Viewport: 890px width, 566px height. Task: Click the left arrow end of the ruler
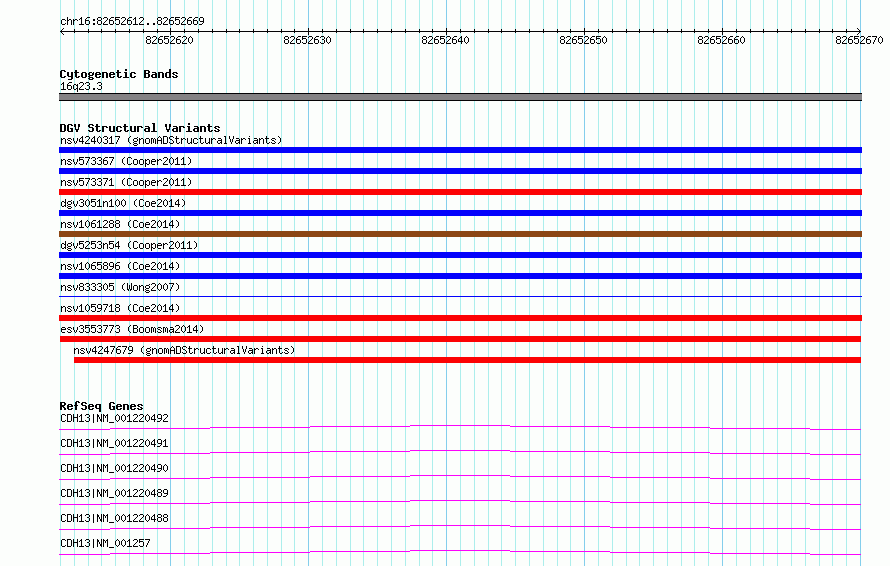(62, 31)
